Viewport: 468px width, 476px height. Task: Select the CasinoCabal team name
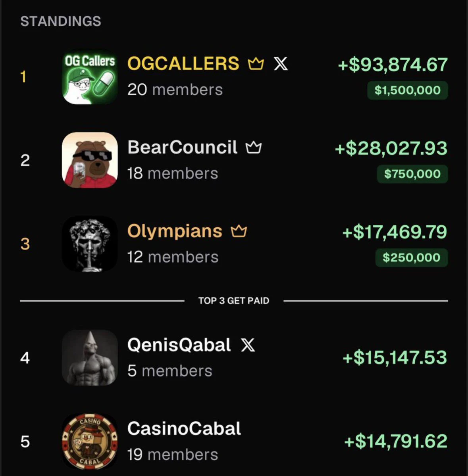coord(184,428)
